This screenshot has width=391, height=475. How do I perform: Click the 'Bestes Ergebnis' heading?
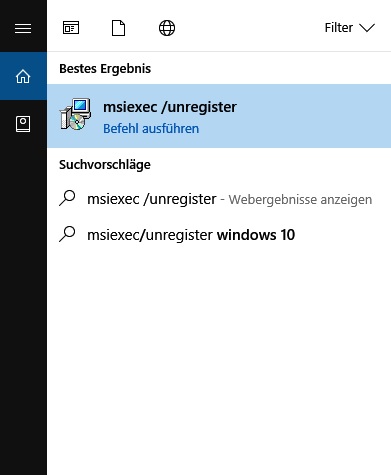point(105,69)
